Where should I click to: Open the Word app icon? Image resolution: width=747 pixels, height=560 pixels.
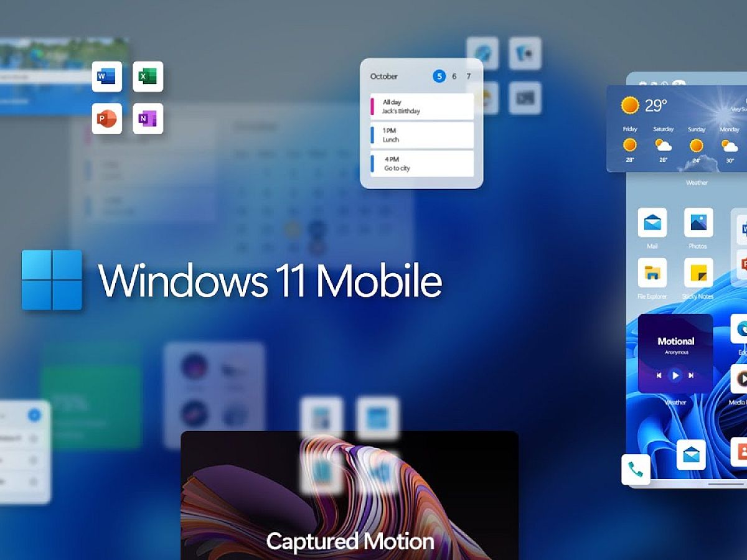click(106, 77)
